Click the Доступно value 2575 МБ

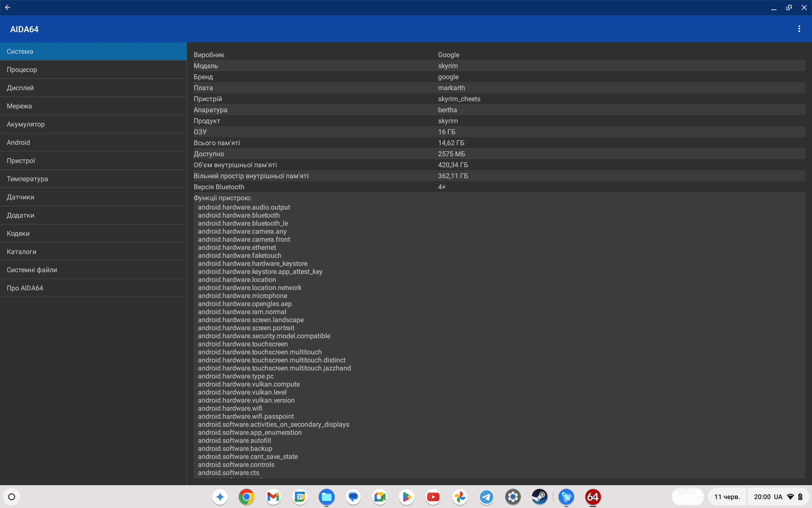click(451, 154)
